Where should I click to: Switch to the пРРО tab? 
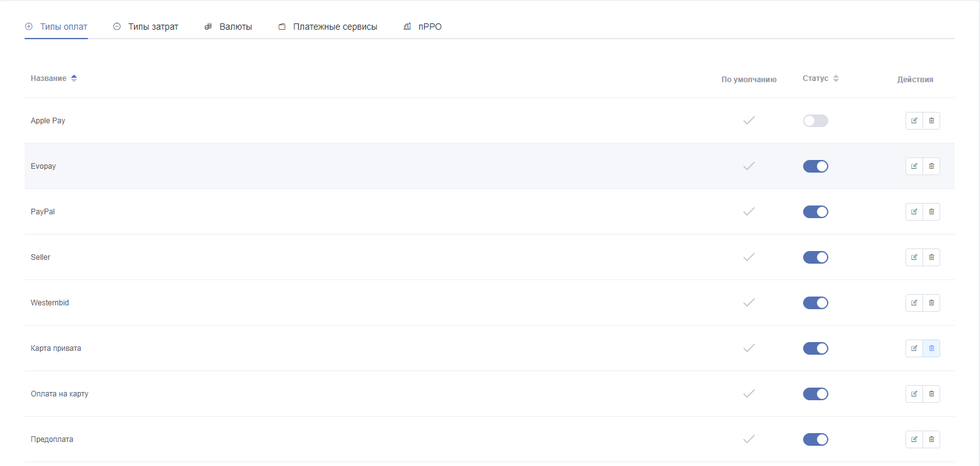pos(423,27)
